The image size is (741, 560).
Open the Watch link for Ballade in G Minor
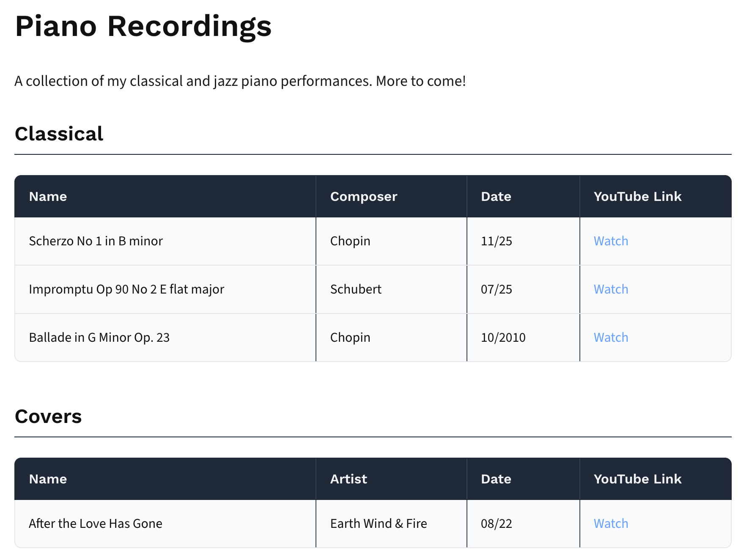[610, 338]
